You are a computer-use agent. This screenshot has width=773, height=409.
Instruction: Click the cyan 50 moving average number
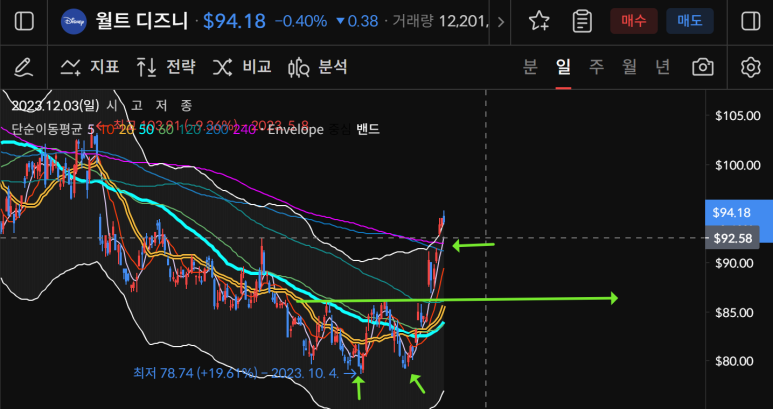[x=146, y=130]
